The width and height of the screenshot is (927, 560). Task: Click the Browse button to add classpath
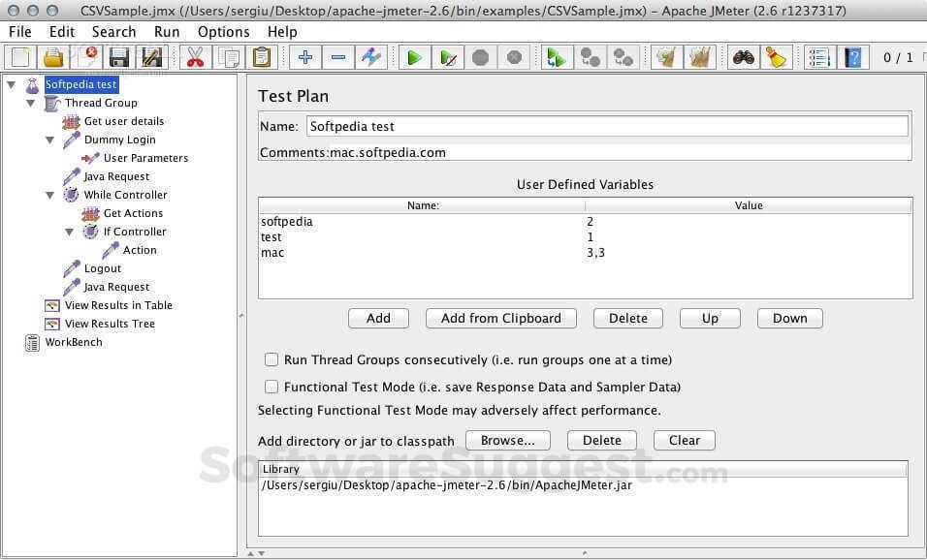click(507, 440)
